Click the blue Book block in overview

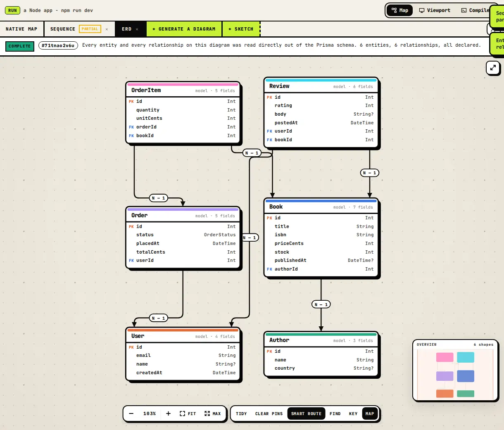tap(466, 376)
